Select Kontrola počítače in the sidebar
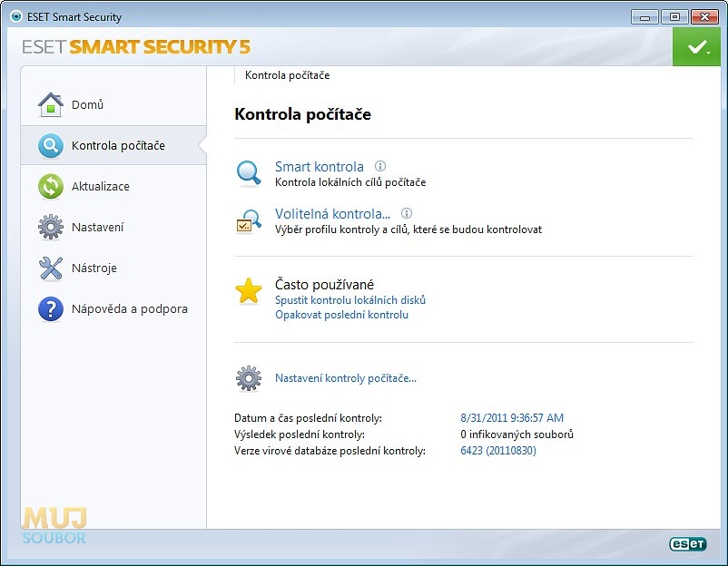The height and width of the screenshot is (566, 728). pos(113,146)
